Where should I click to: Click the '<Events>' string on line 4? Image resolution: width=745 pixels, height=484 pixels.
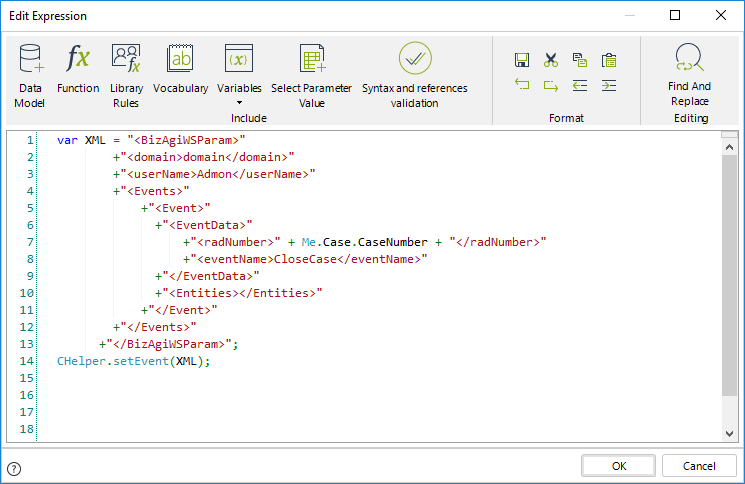tap(154, 191)
